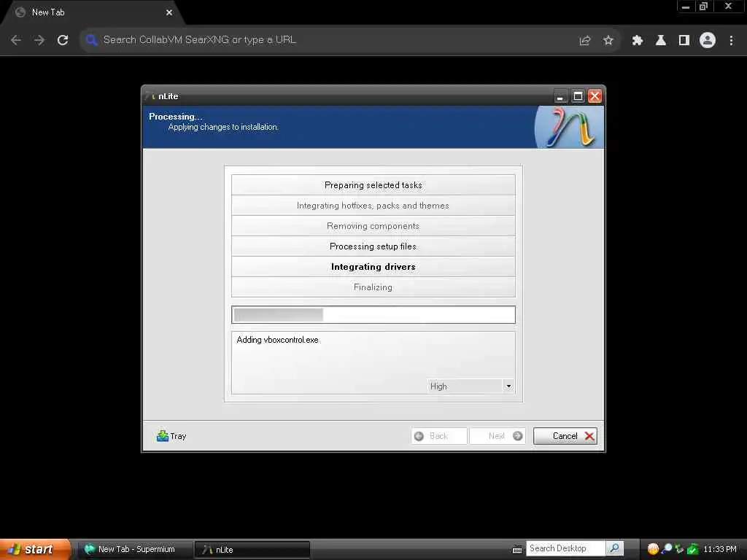Click the magnifier tray icon
Screen dimensions: 747x560
tap(667, 549)
